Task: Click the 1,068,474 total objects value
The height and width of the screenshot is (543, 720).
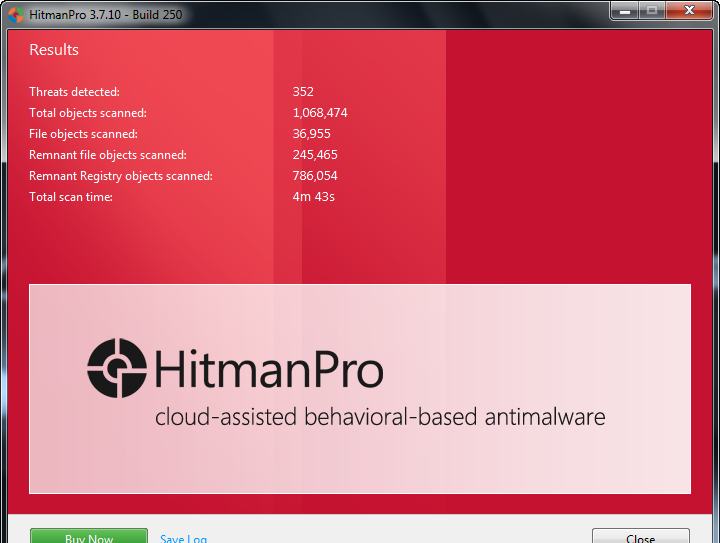Action: 320,113
